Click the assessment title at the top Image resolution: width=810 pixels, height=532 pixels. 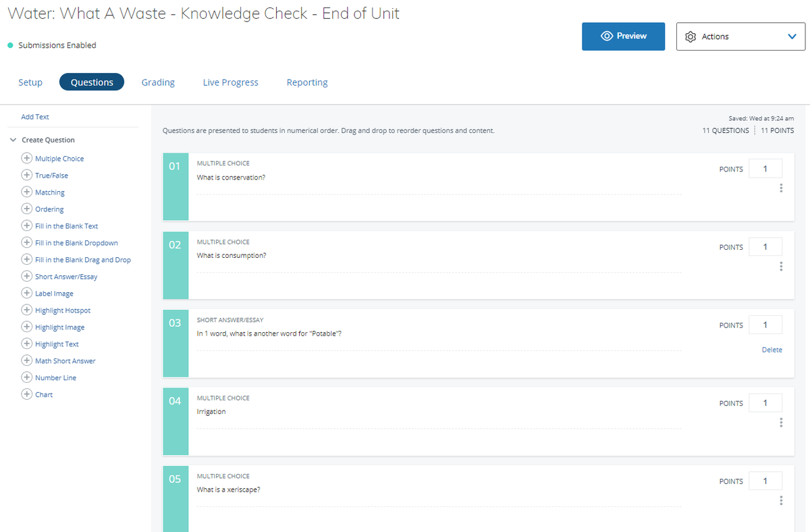(204, 14)
